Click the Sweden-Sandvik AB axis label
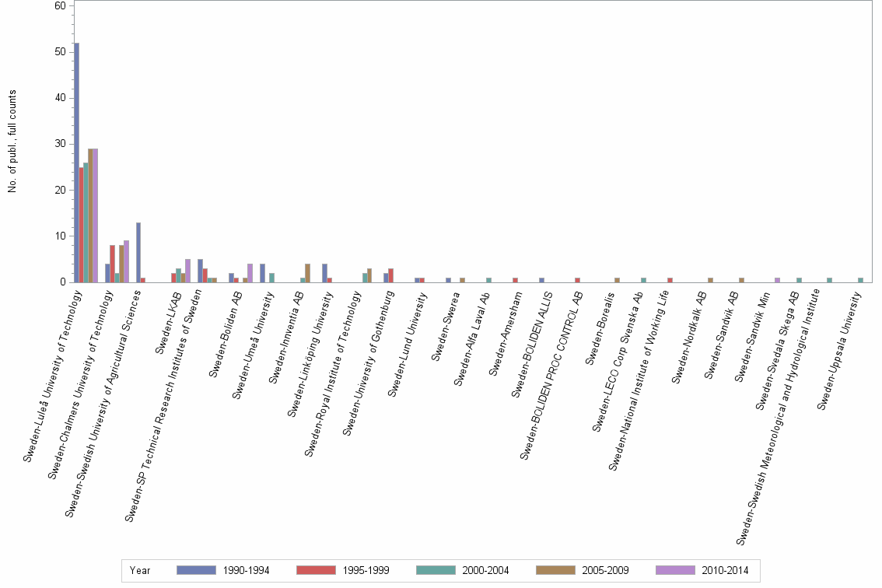This screenshot has width=882, height=588. [x=721, y=334]
